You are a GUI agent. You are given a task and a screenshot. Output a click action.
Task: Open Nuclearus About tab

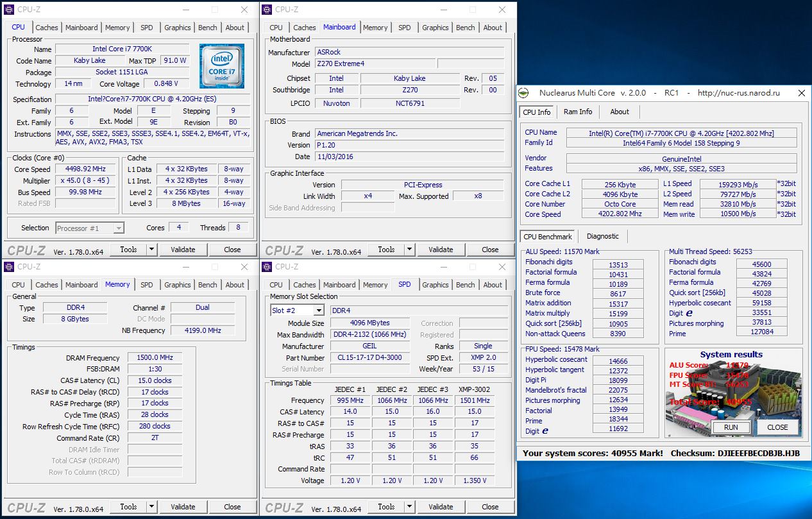pos(620,112)
